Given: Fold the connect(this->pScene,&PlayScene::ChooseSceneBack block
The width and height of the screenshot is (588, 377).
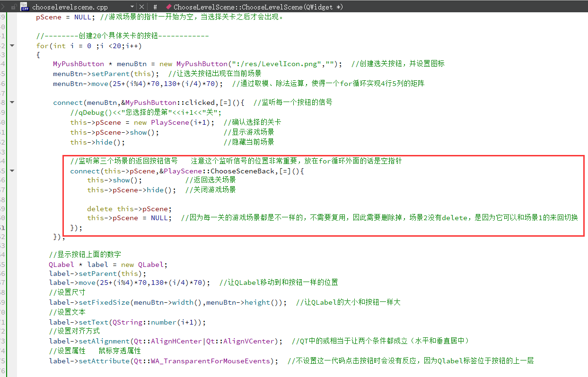Looking at the screenshot, I should [x=12, y=171].
